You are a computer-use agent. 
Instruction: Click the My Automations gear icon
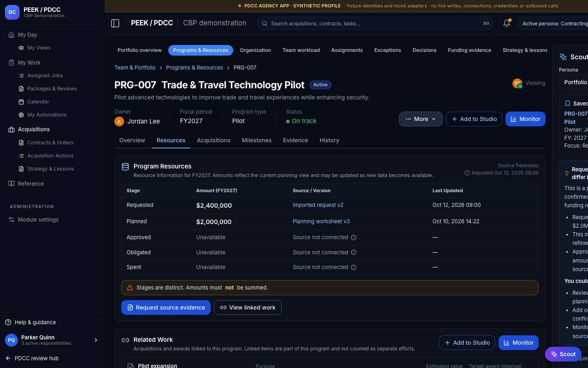click(21, 115)
